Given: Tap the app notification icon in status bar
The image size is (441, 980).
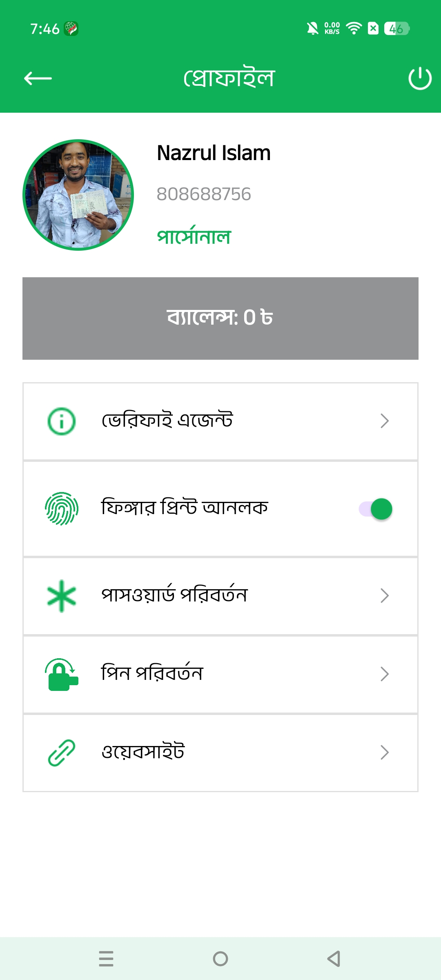Looking at the screenshot, I should click(x=71, y=29).
